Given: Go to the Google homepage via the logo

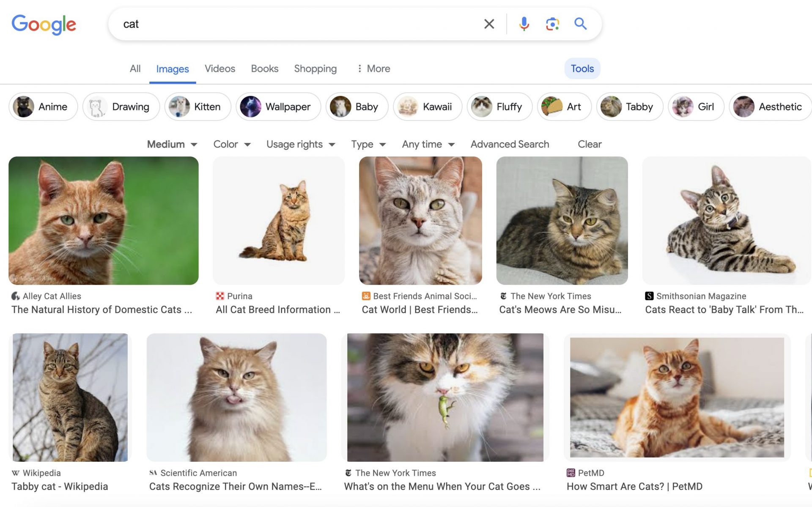Looking at the screenshot, I should click(44, 25).
